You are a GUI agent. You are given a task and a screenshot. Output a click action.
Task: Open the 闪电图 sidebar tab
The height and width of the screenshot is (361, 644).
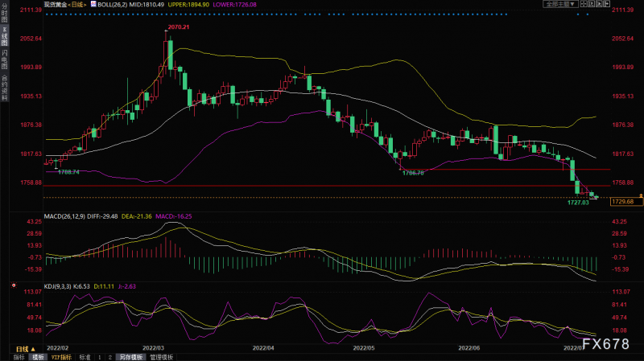(x=4, y=59)
